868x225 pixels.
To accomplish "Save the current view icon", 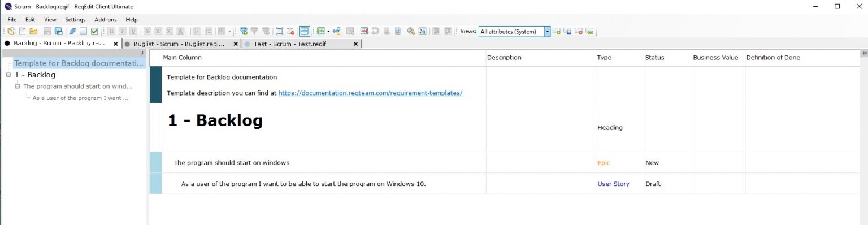I will [568, 31].
